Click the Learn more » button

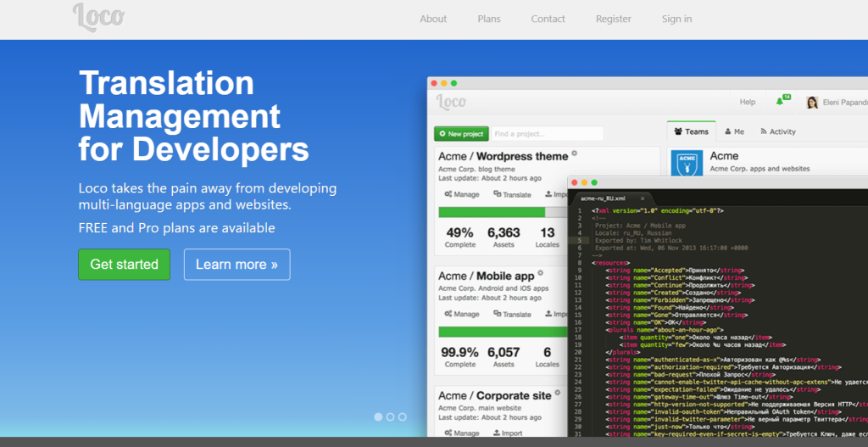[x=236, y=264]
